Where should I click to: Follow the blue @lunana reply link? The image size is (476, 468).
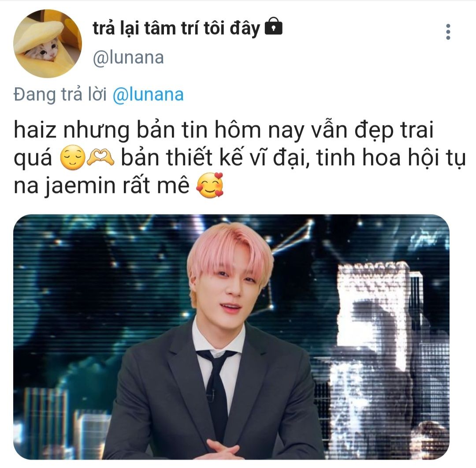click(x=148, y=94)
